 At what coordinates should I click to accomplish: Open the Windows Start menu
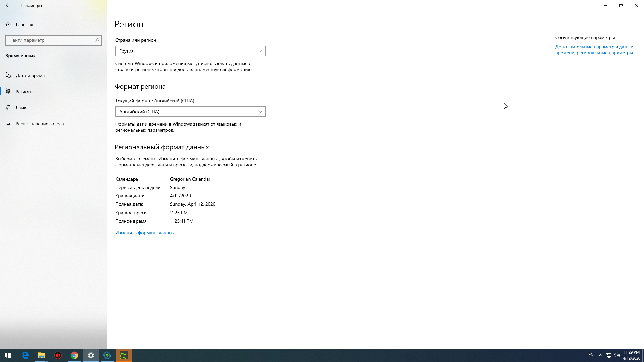[8, 355]
